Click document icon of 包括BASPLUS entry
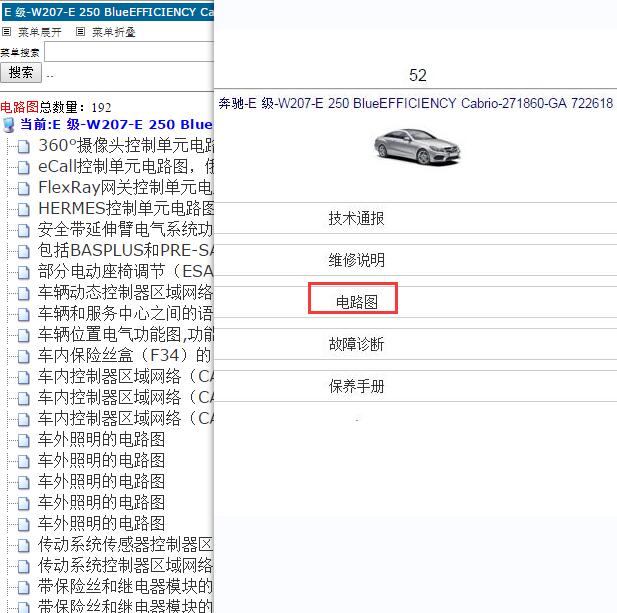Viewport: 617px width, 613px height. pyautogui.click(x=24, y=252)
